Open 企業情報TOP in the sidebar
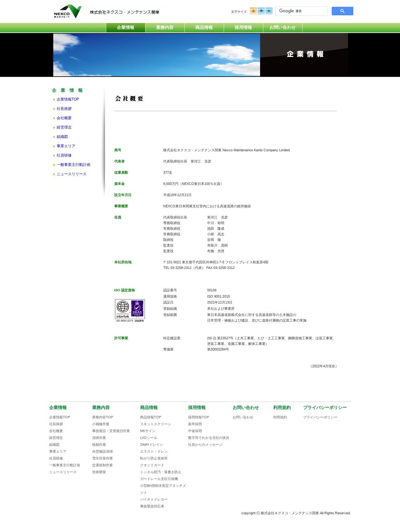Screen dimensions: 400x532 coord(68,99)
